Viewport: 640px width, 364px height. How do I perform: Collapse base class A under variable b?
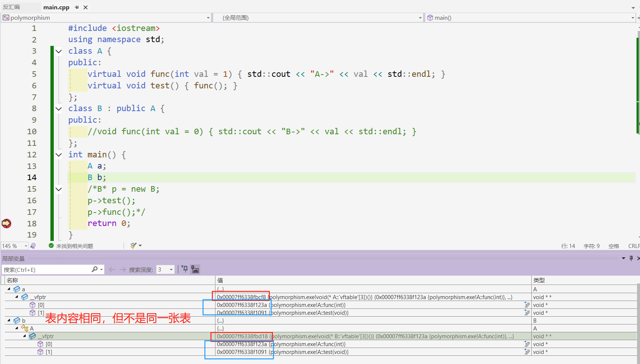click(x=17, y=328)
